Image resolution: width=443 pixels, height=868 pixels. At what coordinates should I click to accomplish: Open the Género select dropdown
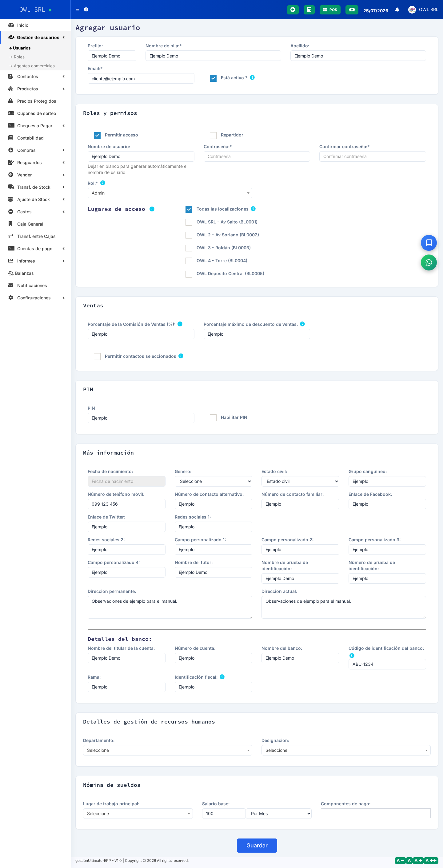(213, 481)
